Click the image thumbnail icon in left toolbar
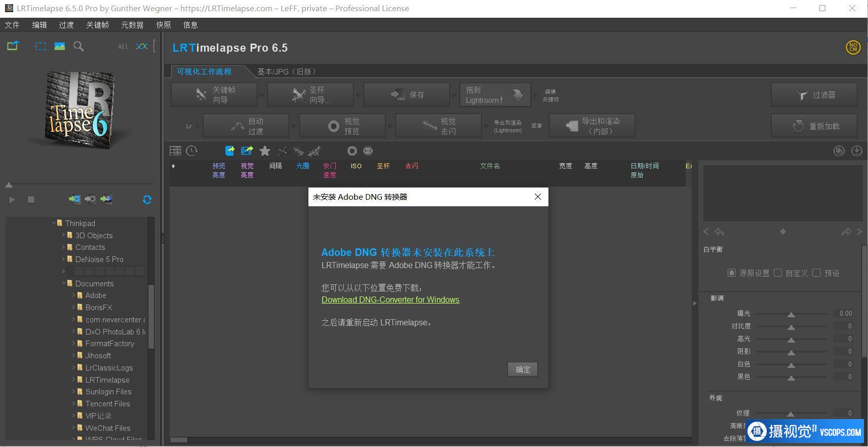The height and width of the screenshot is (447, 868). pos(60,47)
